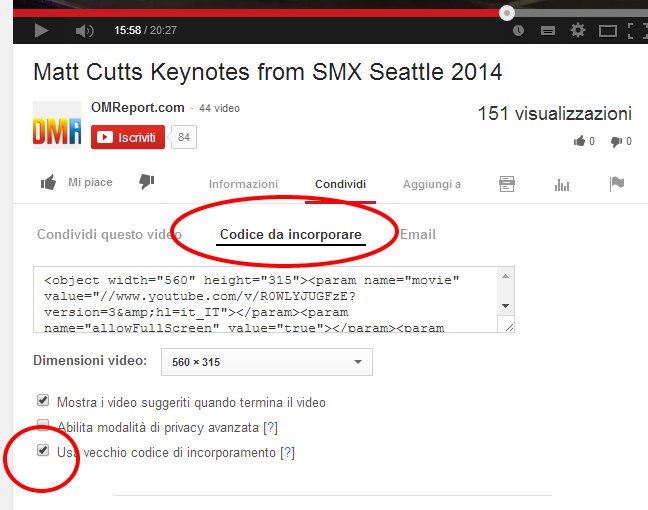Open the player settings gear

point(578,30)
